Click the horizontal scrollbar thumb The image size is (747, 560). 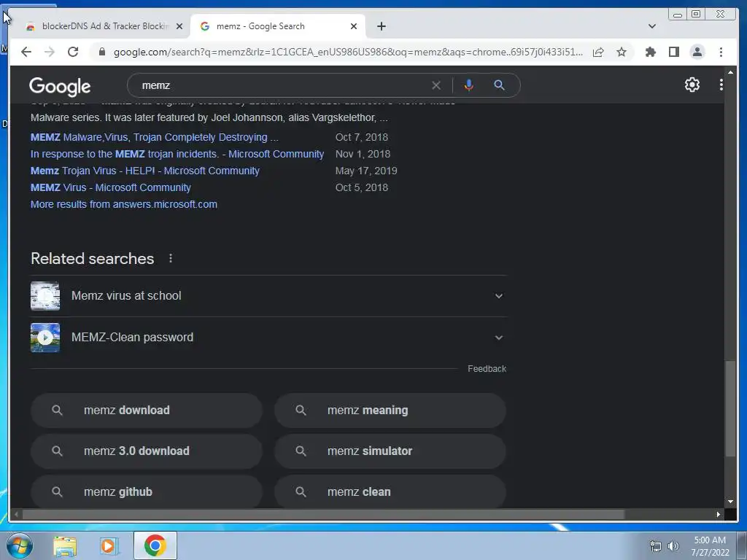(x=323, y=514)
